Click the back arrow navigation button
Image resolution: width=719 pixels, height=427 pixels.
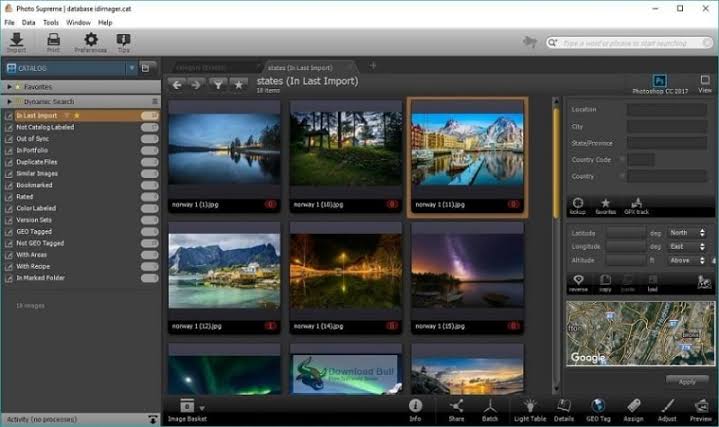tap(177, 85)
